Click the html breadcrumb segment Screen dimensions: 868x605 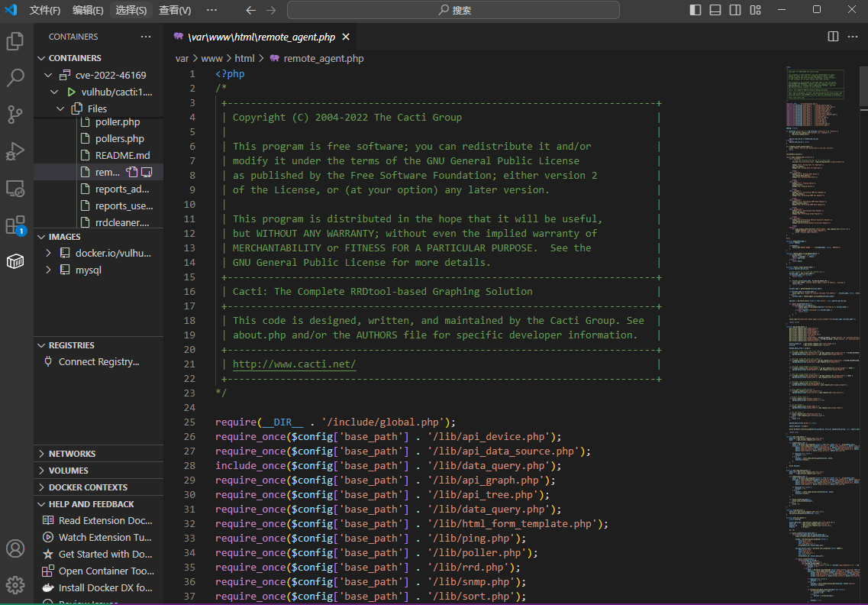coord(244,58)
